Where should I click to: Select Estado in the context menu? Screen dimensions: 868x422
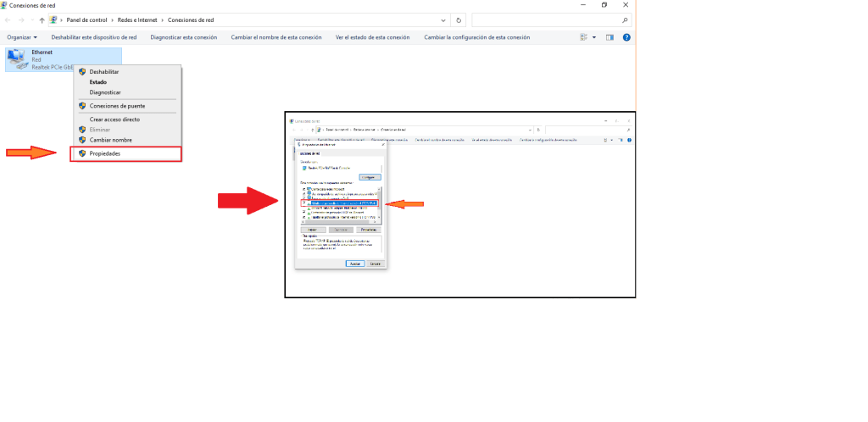point(98,82)
